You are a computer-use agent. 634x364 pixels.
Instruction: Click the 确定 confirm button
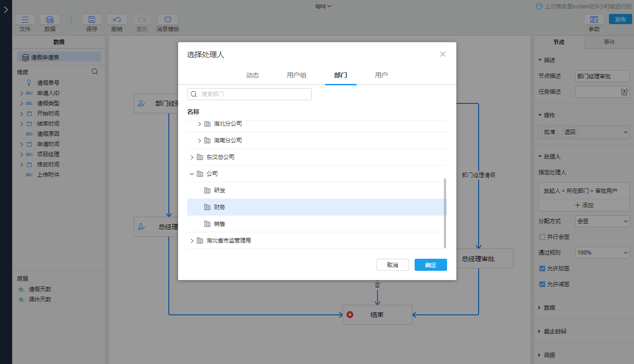(430, 265)
